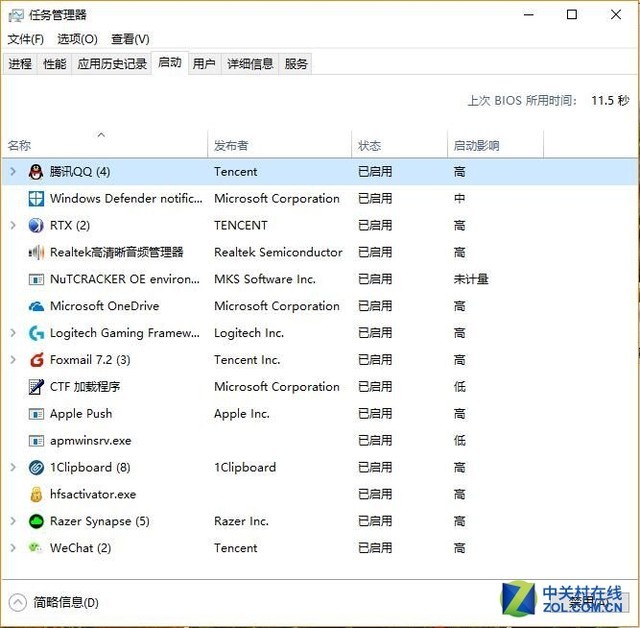Click the apmwinsrv.exe icon
The width and height of the screenshot is (640, 628).
click(x=36, y=441)
